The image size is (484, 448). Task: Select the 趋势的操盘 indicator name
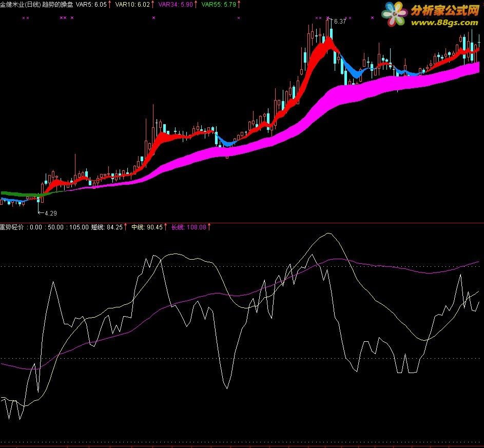[x=59, y=4]
